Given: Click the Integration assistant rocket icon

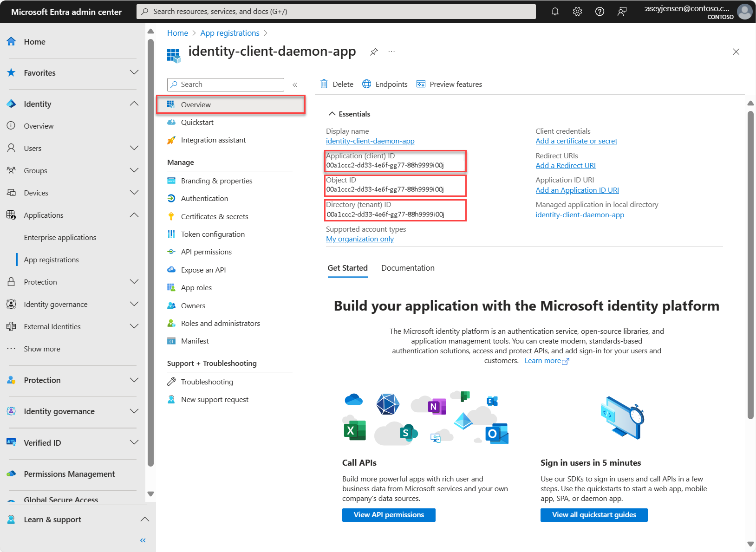Looking at the screenshot, I should (171, 140).
